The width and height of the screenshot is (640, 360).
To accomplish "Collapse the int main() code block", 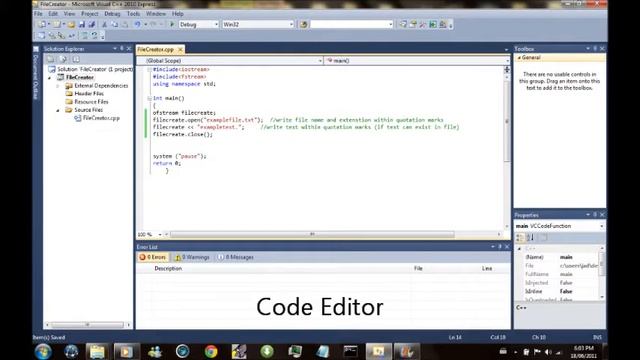I will tap(149, 98).
